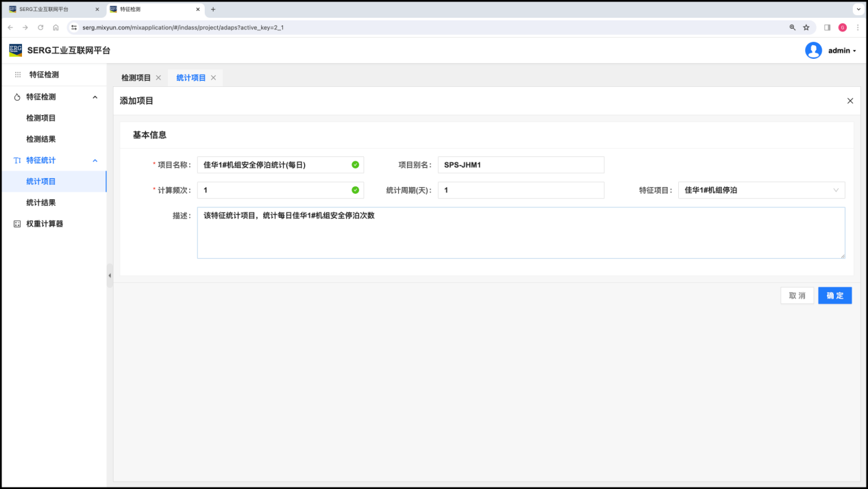The height and width of the screenshot is (489, 868).
Task: Click the 取消 button
Action: click(797, 296)
